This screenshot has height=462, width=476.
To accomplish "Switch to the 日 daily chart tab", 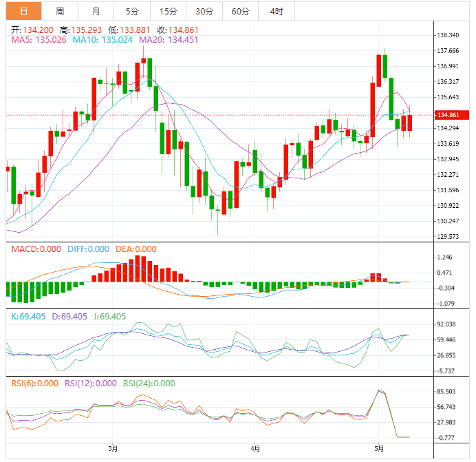I will point(23,12).
